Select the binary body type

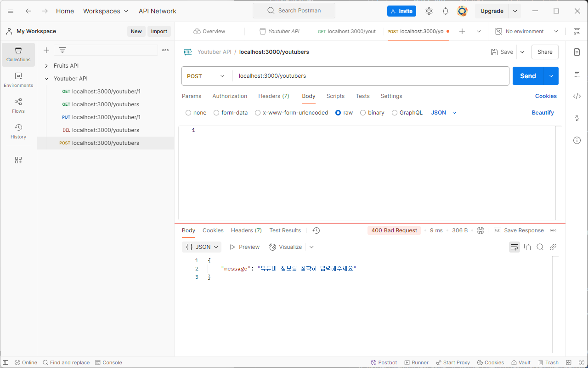click(363, 113)
